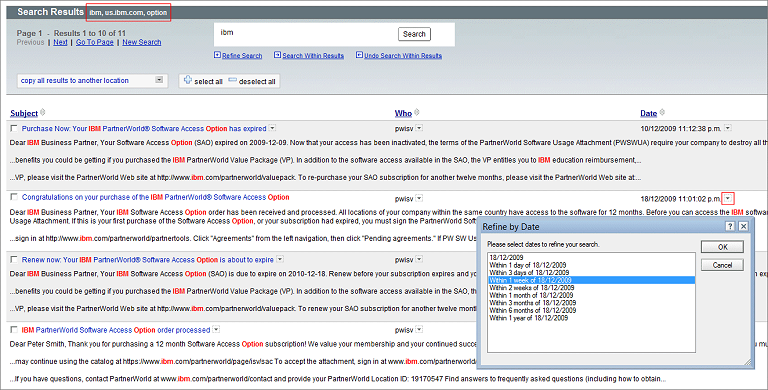The image size is (768, 390).
Task: Open 'copy all results to another location' dropdown
Action: [x=159, y=80]
